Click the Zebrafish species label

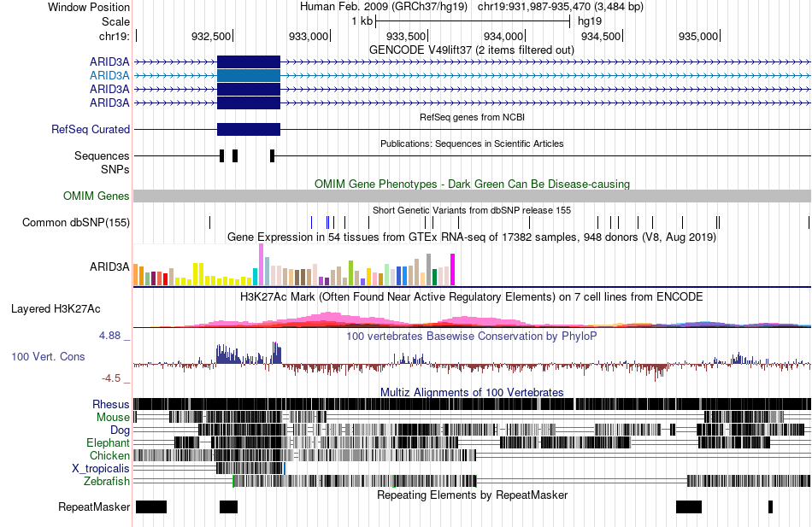click(x=107, y=482)
